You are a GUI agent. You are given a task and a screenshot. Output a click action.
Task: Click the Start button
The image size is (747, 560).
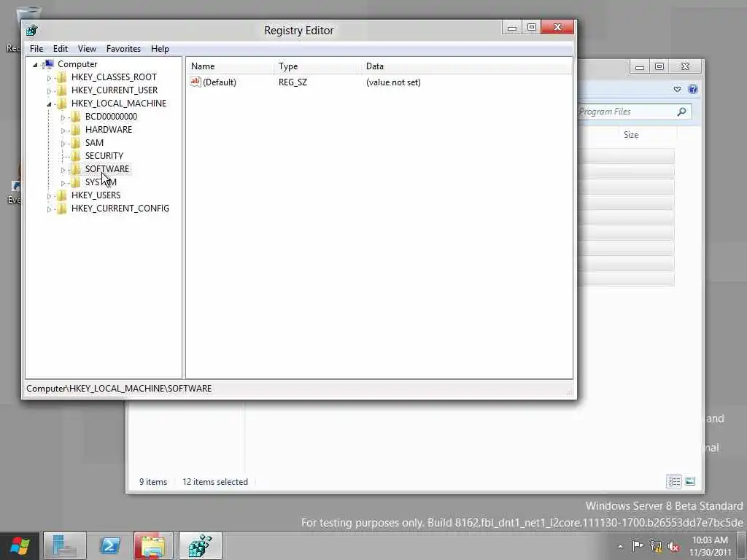(20, 546)
